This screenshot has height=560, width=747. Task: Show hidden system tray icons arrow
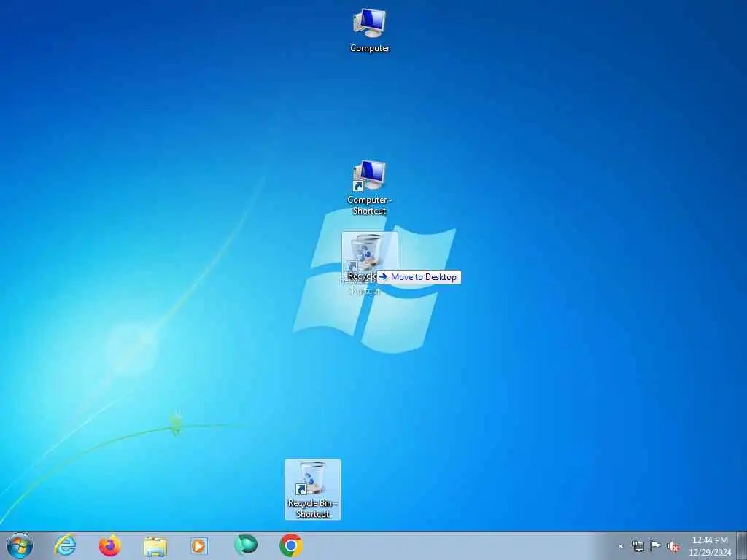point(620,546)
